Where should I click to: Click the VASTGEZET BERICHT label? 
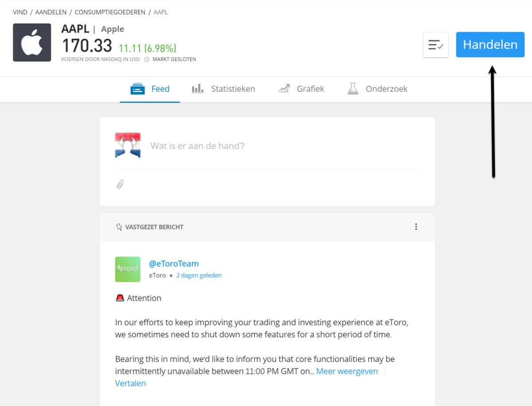pyautogui.click(x=154, y=227)
